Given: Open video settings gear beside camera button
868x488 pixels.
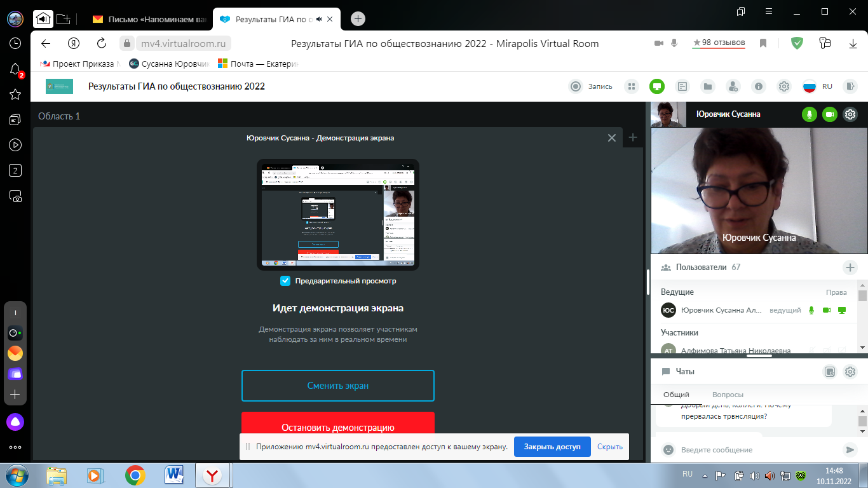Looking at the screenshot, I should (x=850, y=114).
